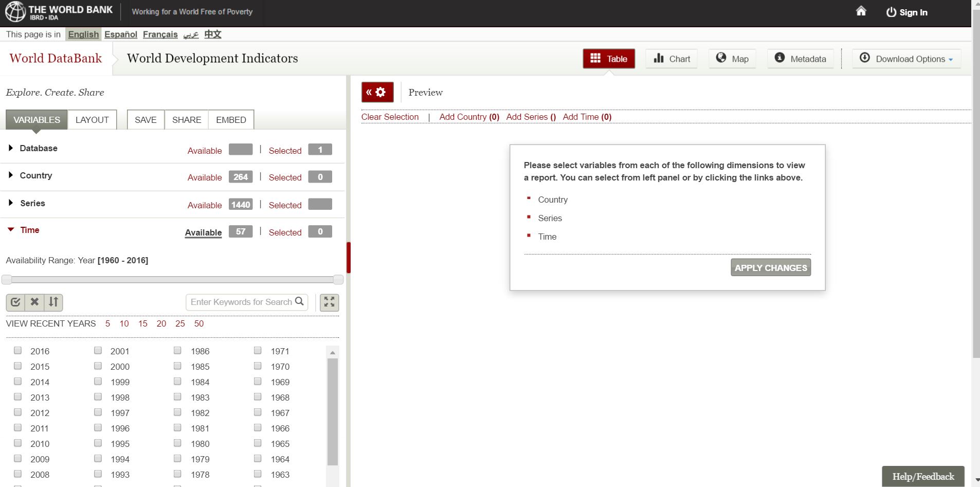This screenshot has width=980, height=487.
Task: Click the World Bank globe logo
Action: (15, 12)
